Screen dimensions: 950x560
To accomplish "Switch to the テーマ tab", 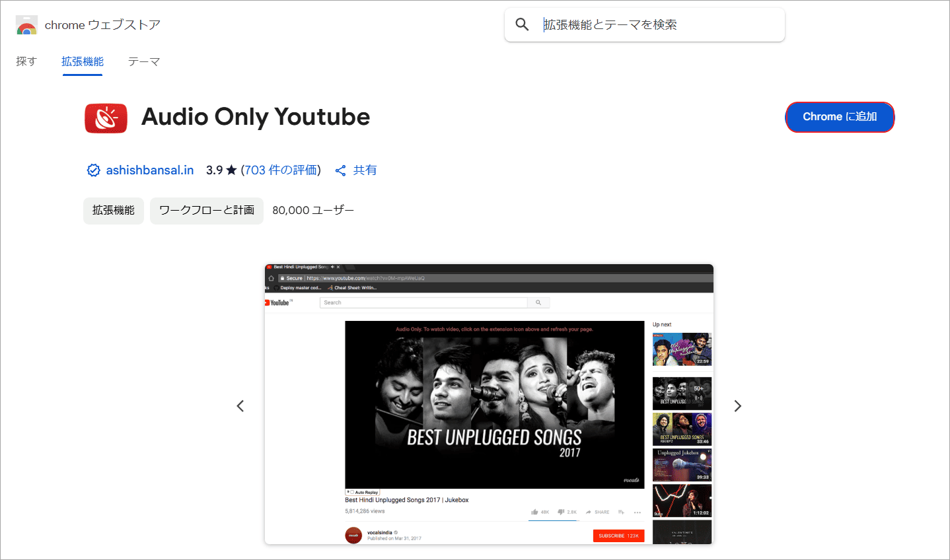I will (144, 61).
